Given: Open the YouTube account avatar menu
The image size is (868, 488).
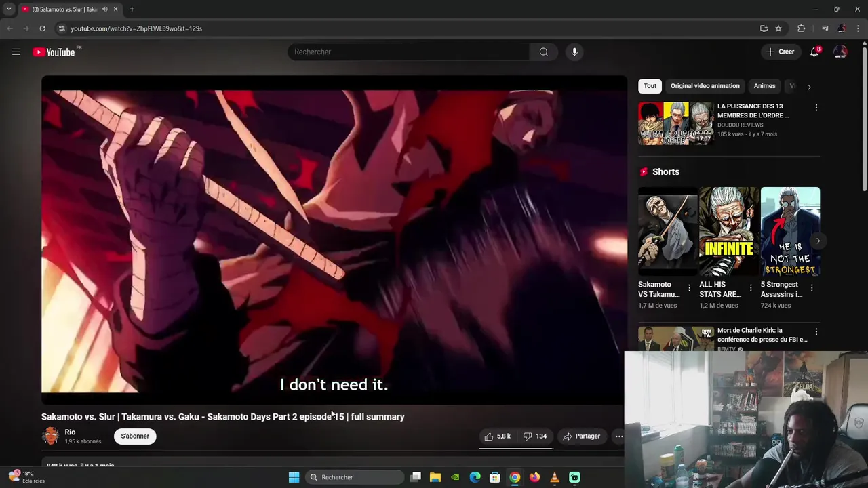Looking at the screenshot, I should (840, 52).
